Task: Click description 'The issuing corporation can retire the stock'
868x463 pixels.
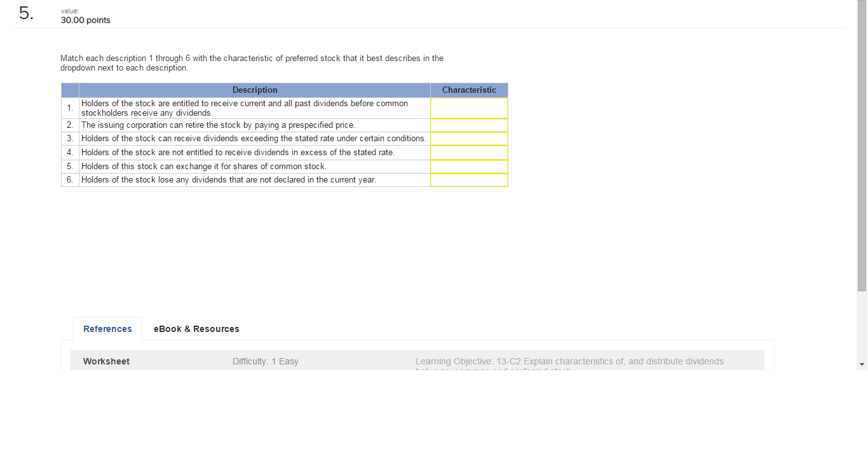Action: pyautogui.click(x=218, y=125)
